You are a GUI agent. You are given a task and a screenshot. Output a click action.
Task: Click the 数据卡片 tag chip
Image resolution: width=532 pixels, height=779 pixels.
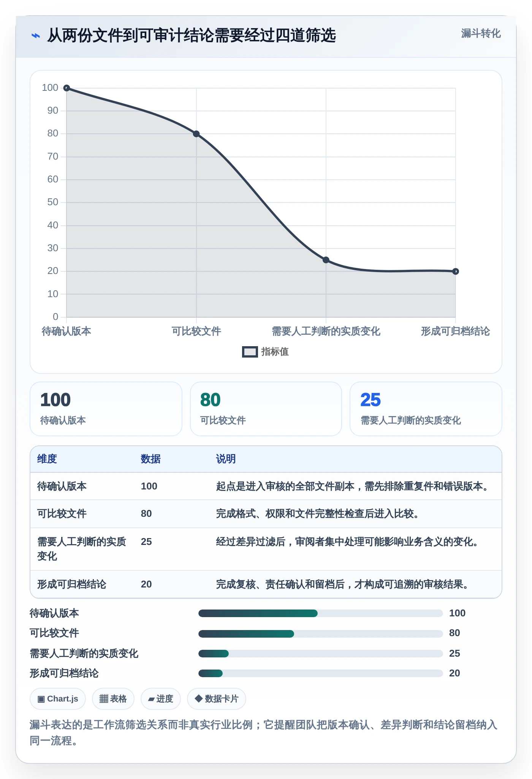coord(217,699)
